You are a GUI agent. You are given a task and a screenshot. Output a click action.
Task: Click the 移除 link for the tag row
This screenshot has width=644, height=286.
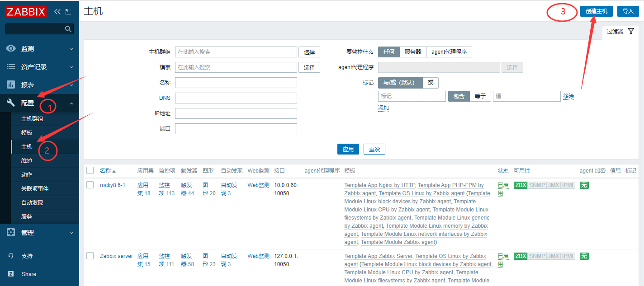[568, 96]
